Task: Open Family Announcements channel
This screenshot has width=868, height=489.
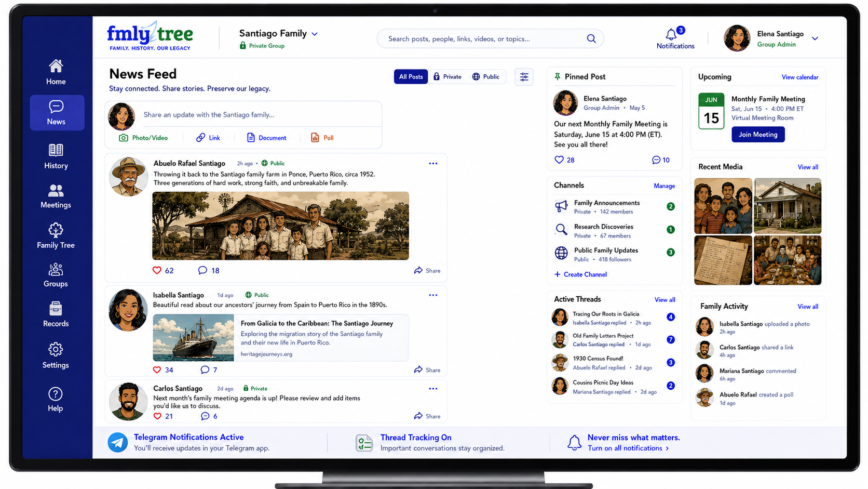Action: [x=614, y=207]
